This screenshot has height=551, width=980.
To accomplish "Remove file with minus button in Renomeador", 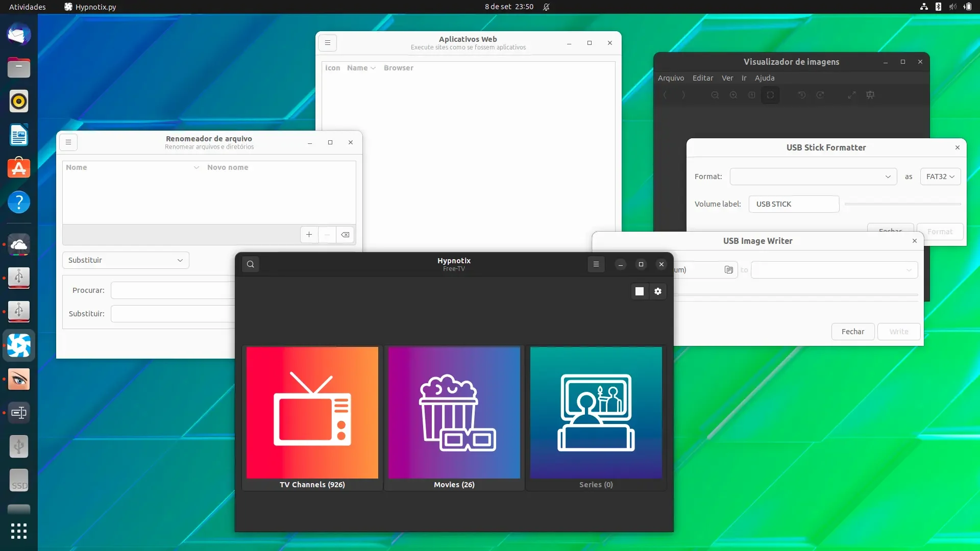I will point(327,235).
